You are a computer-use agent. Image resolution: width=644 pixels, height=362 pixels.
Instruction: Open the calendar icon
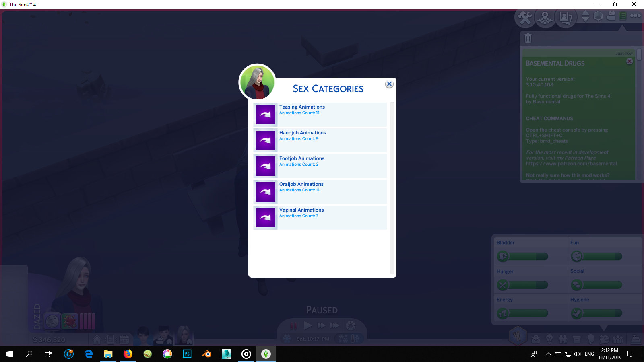pyautogui.click(x=124, y=339)
